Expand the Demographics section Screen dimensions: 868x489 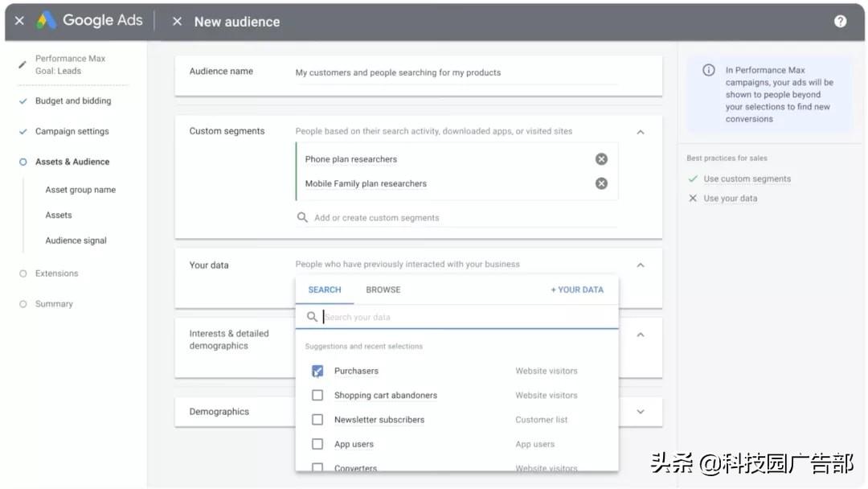coord(641,412)
